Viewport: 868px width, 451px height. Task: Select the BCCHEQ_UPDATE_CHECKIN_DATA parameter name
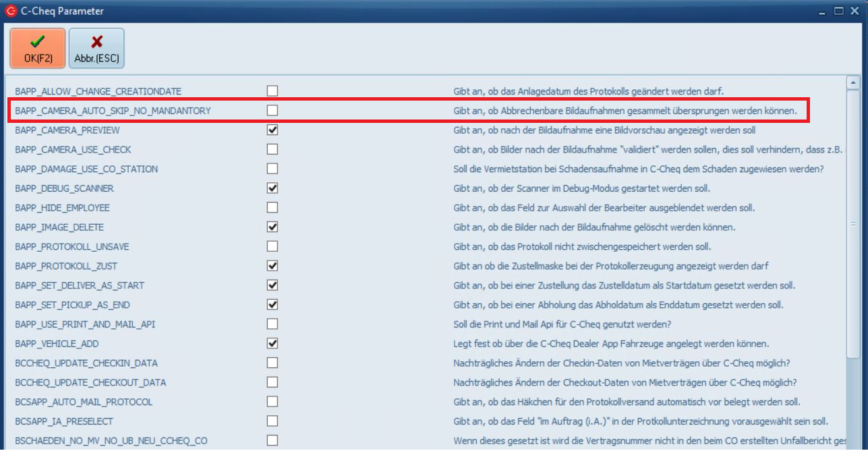(x=86, y=363)
